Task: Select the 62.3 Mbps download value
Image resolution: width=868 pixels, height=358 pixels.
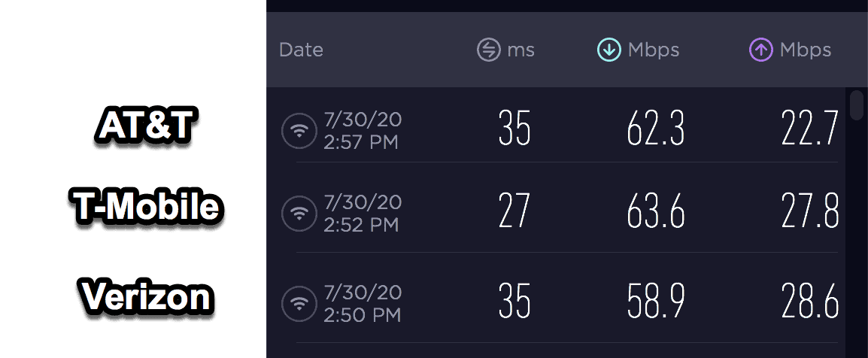Action: click(x=656, y=129)
